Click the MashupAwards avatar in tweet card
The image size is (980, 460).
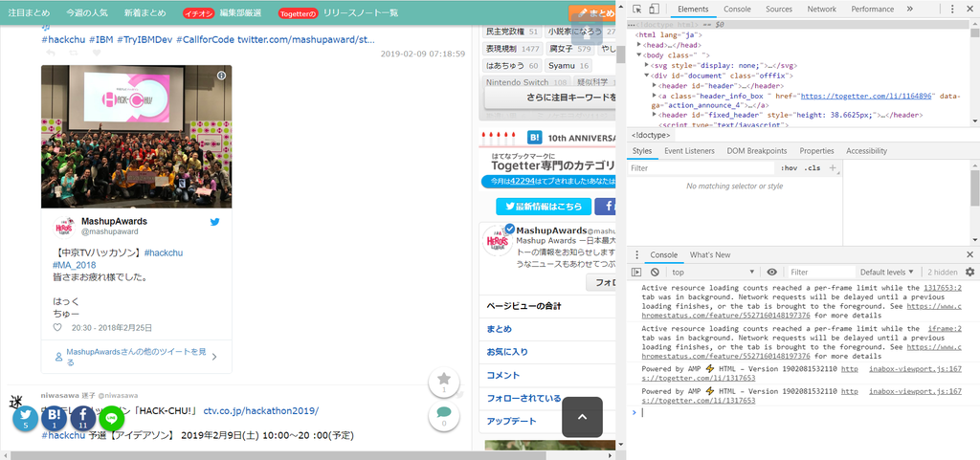pos(64,228)
